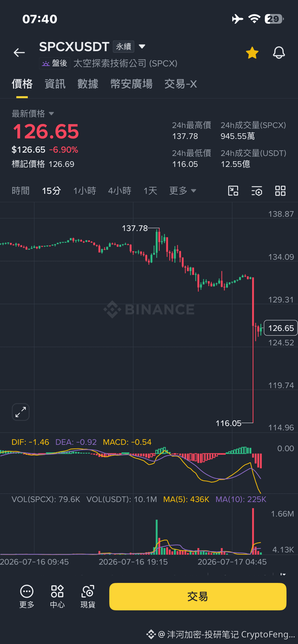The height and width of the screenshot is (644, 298).
Task: Select the 4小時 chart interval
Action: pos(119,191)
